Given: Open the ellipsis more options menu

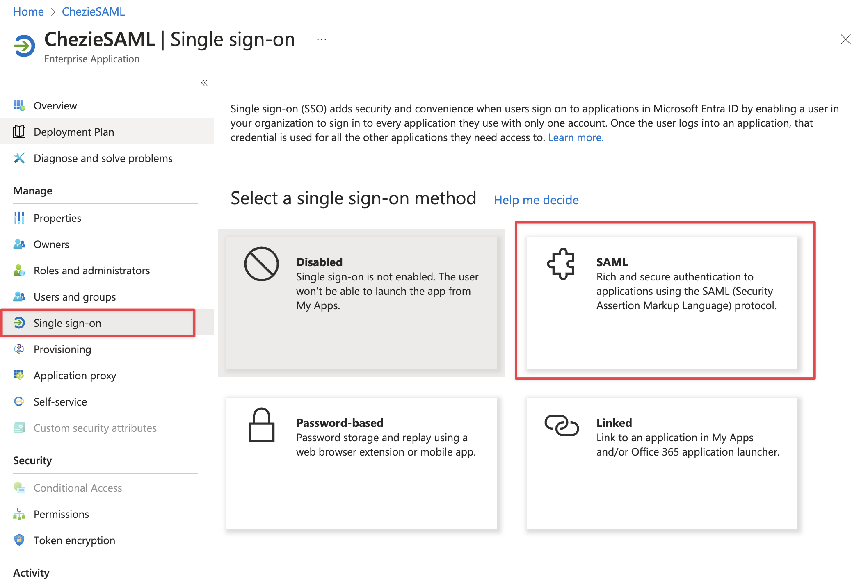Looking at the screenshot, I should tap(322, 39).
